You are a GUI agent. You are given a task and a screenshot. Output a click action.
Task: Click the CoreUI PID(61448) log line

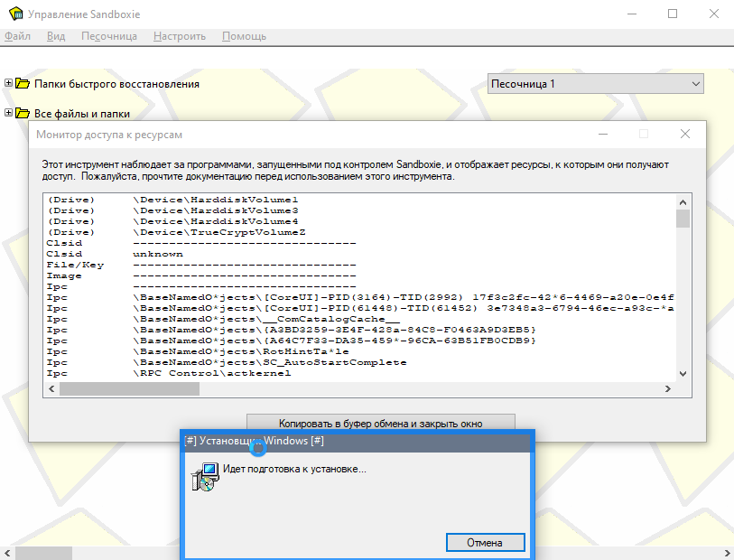pos(360,308)
